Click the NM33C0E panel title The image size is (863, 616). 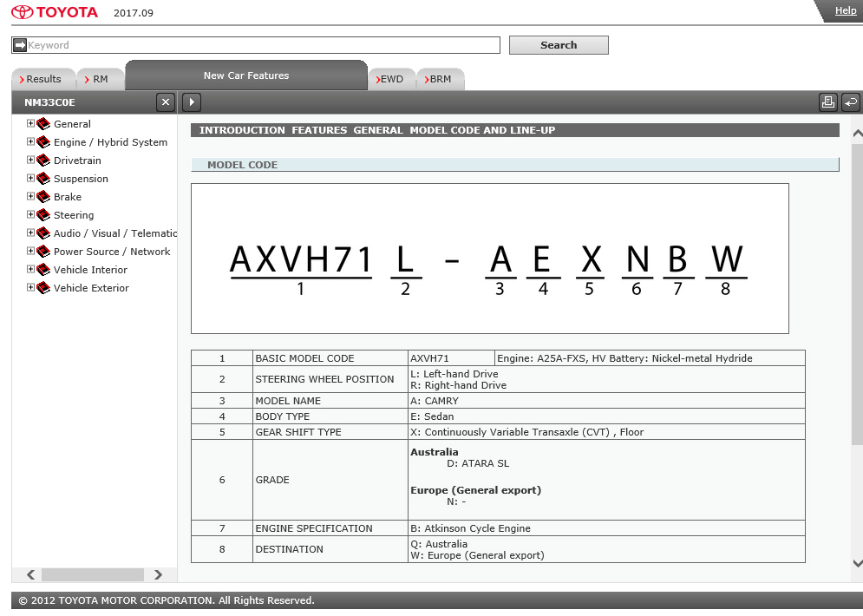49,102
